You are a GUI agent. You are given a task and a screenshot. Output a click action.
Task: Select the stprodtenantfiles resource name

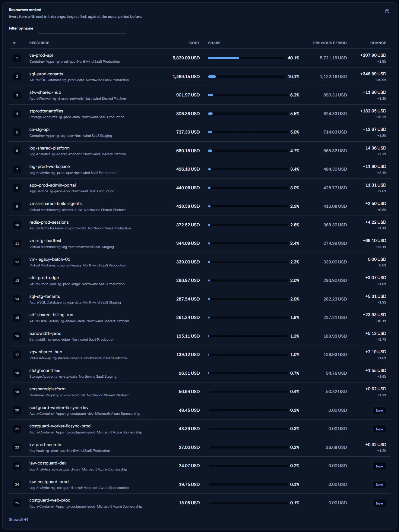point(46,111)
